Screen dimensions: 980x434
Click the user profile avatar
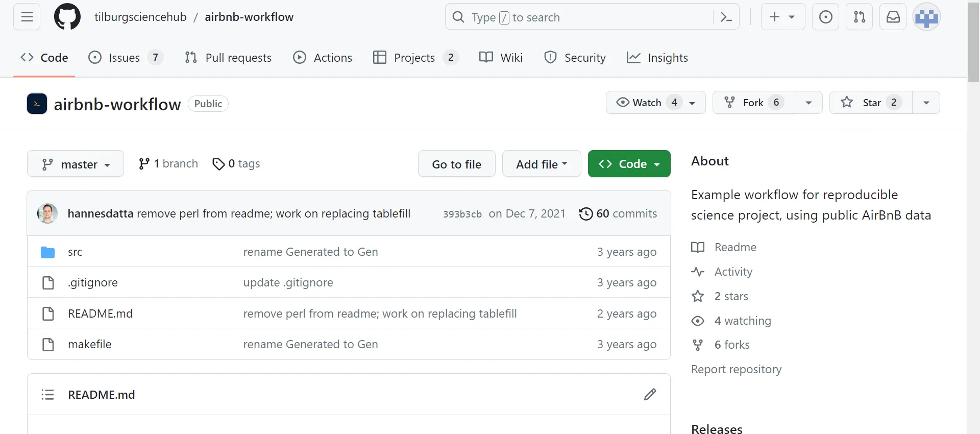pyautogui.click(x=926, y=17)
